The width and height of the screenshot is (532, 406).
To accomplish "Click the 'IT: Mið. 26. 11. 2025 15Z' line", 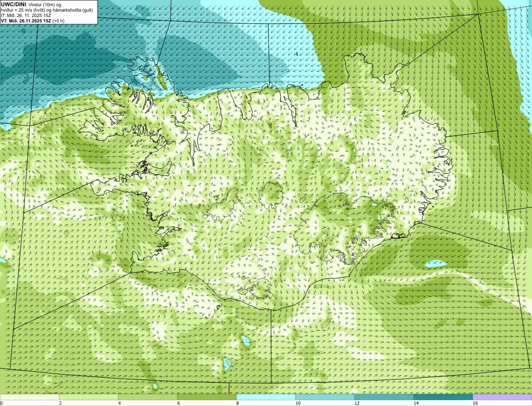I will pyautogui.click(x=26, y=15).
